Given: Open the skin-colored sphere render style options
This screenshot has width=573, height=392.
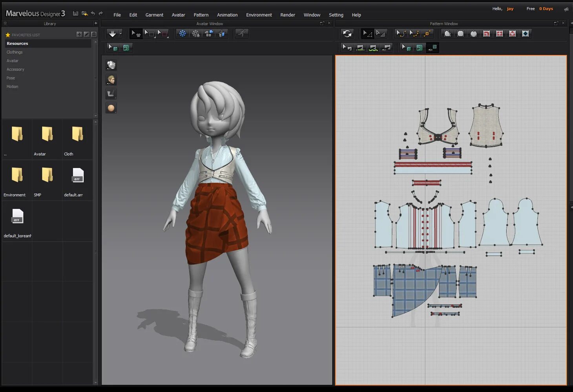Looking at the screenshot, I should (x=111, y=108).
